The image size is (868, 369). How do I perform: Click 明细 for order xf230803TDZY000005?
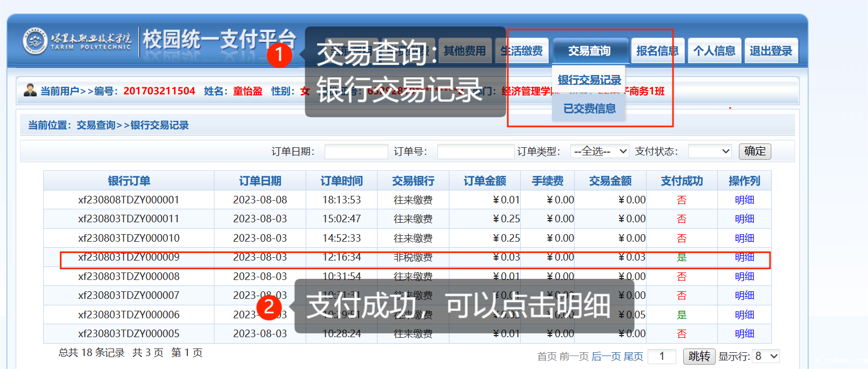[x=744, y=333]
